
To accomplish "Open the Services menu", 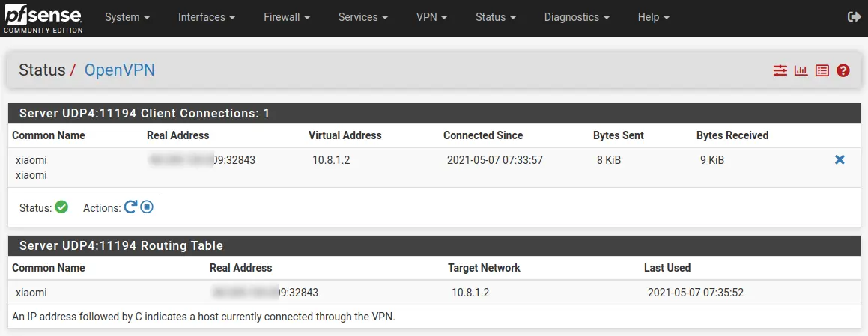I will [363, 17].
